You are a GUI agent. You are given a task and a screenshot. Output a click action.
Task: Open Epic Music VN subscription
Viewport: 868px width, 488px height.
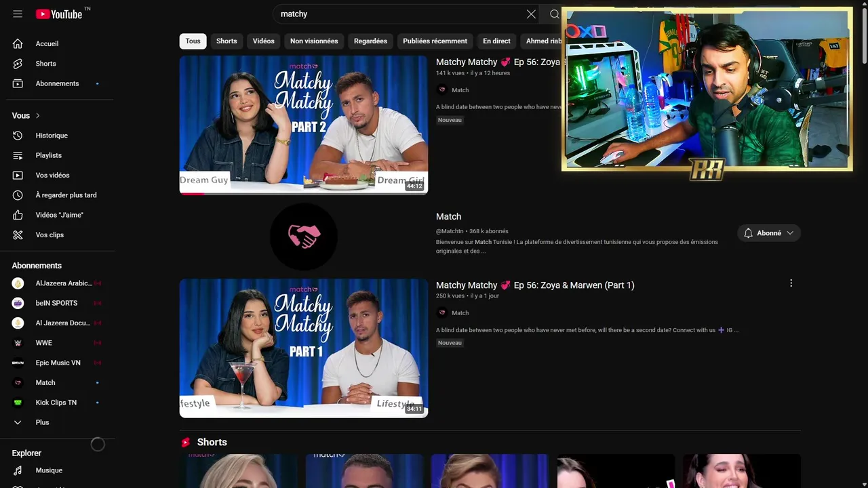58,363
